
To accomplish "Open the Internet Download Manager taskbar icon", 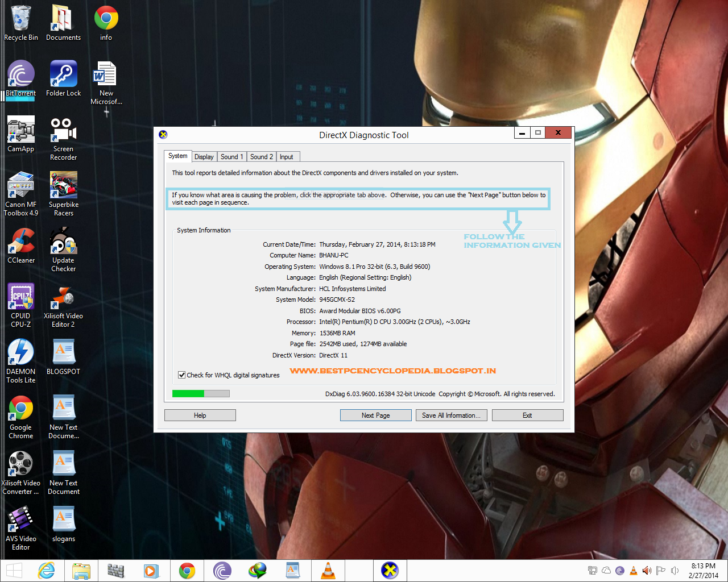I will [258, 571].
